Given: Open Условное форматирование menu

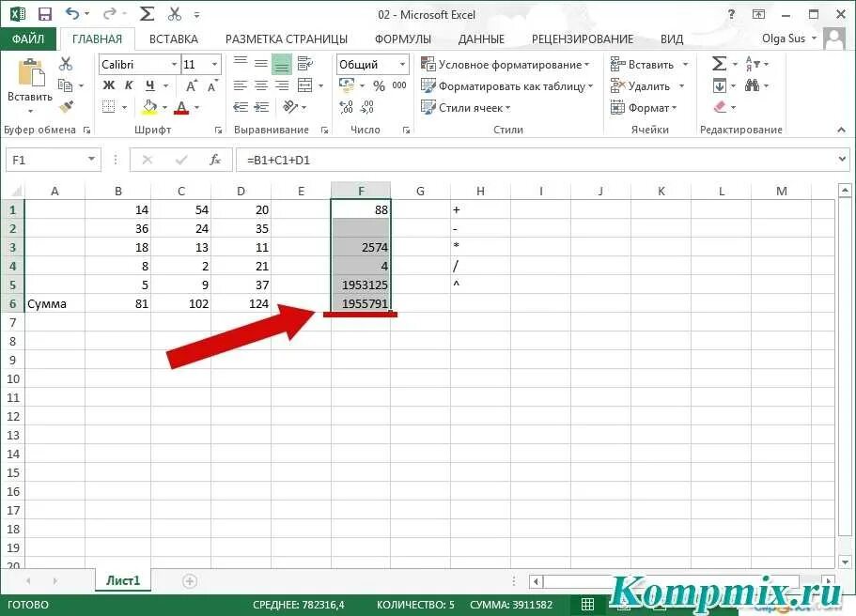Looking at the screenshot, I should click(505, 65).
